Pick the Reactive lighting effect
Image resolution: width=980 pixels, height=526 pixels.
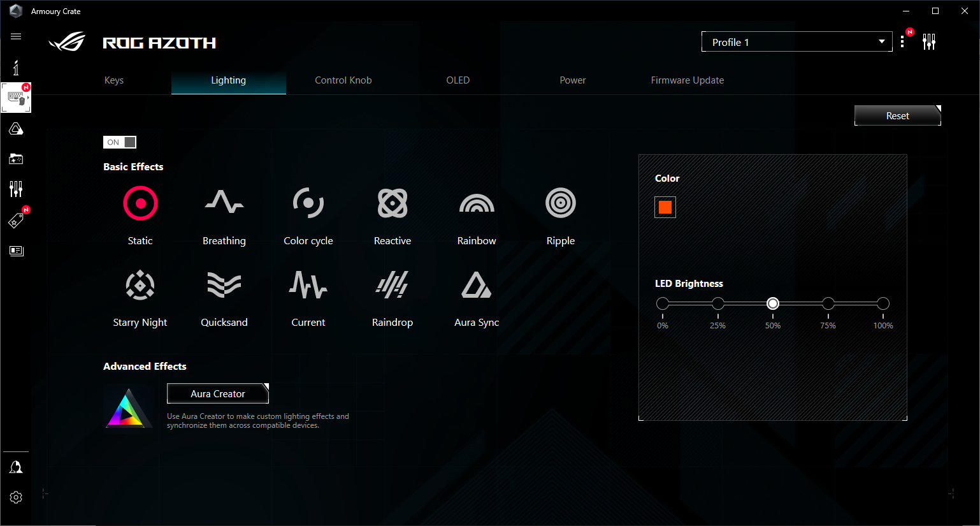tap(393, 216)
